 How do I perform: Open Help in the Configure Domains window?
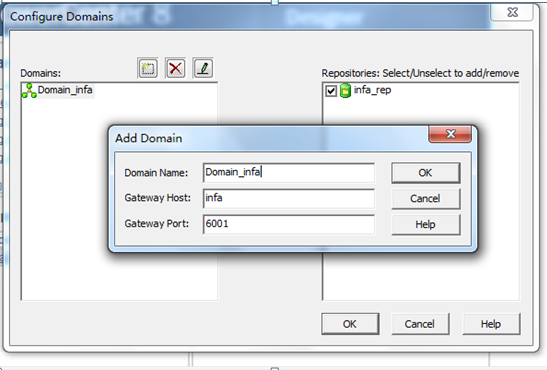[491, 324]
